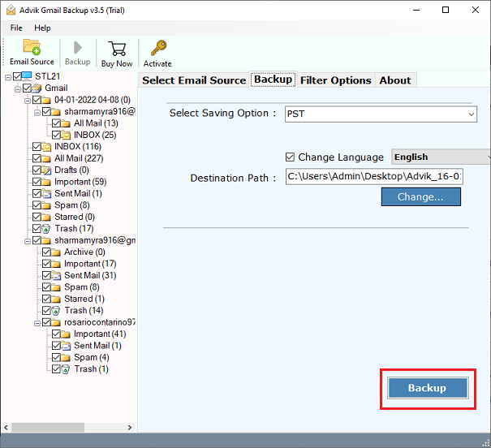Collapse the STL21 tree node
Viewport: 491px width, 448px height.
pos(8,77)
